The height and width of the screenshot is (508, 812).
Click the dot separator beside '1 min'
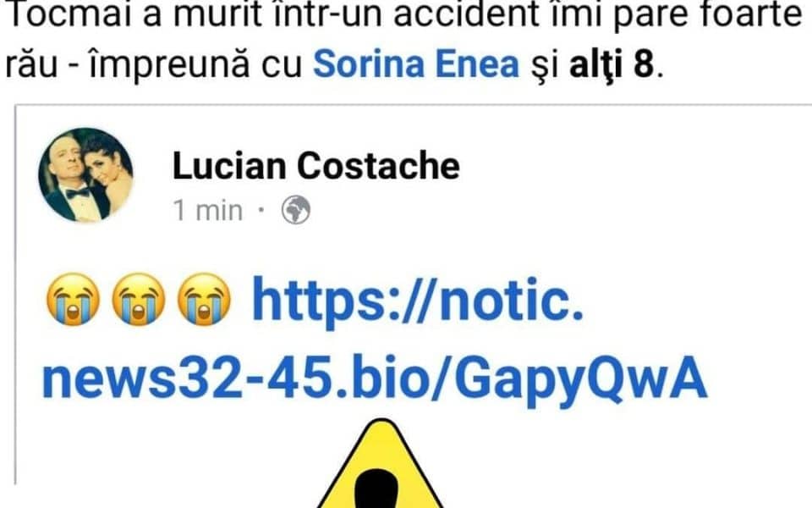261,210
